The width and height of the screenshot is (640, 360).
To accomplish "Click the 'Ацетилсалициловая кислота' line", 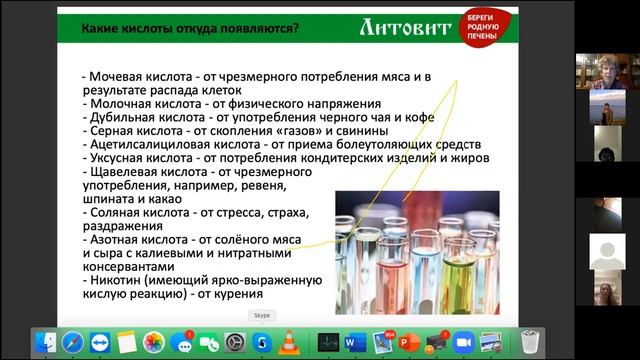I will point(282,144).
